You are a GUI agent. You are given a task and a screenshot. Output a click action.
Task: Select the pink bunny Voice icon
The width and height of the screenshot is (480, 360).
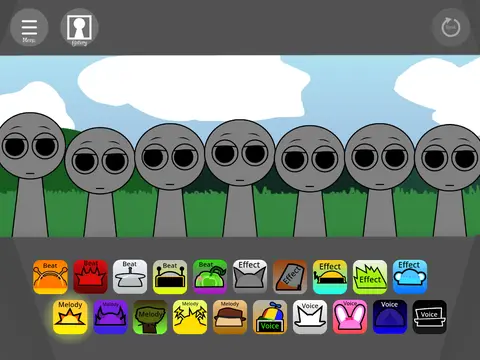(x=350, y=317)
